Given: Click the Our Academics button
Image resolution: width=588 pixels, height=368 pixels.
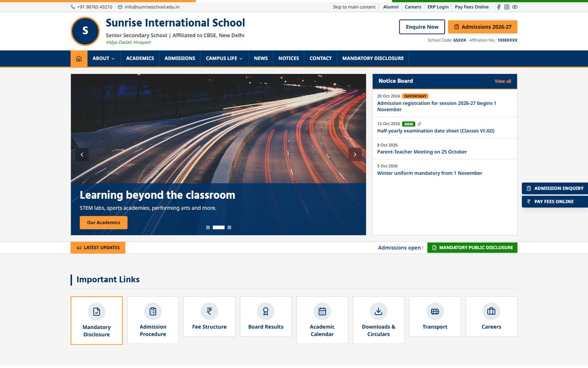Looking at the screenshot, I should tap(104, 223).
